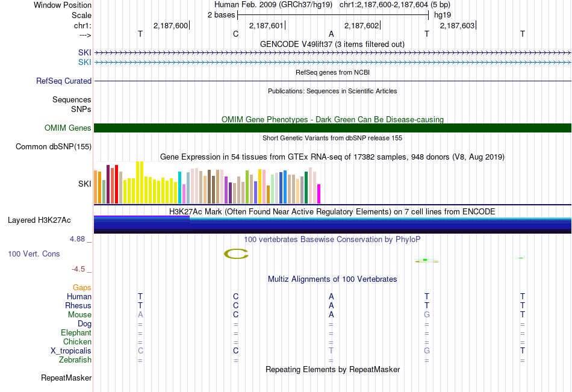
Task: Click the Publications Sequences track title
Action: tap(332, 91)
